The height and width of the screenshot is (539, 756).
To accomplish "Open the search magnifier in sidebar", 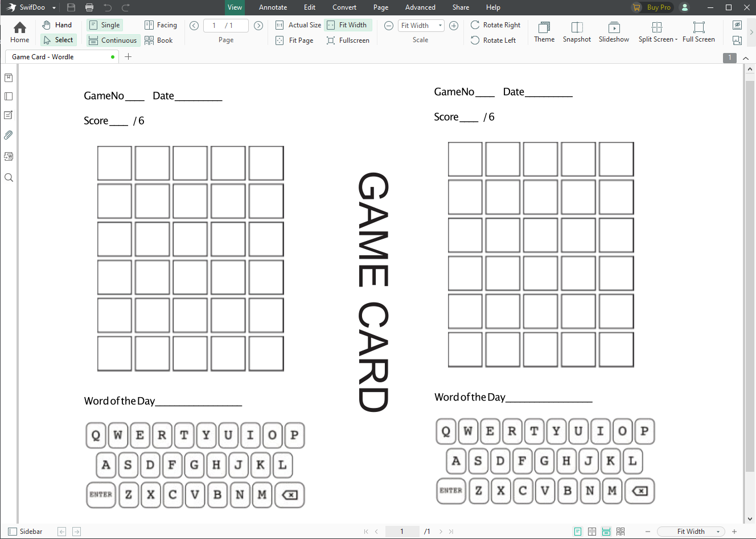I will 9,178.
